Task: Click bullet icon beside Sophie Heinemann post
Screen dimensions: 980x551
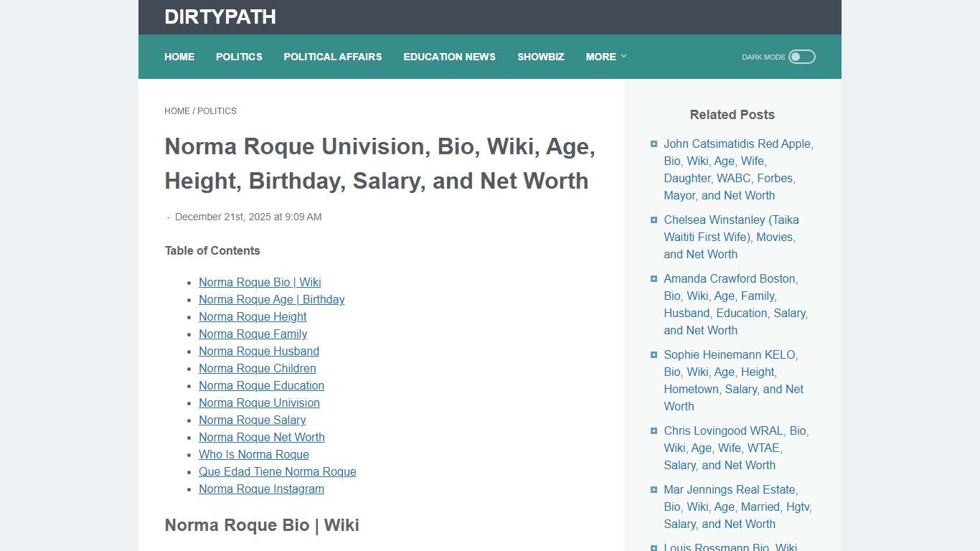Action: pyautogui.click(x=654, y=354)
